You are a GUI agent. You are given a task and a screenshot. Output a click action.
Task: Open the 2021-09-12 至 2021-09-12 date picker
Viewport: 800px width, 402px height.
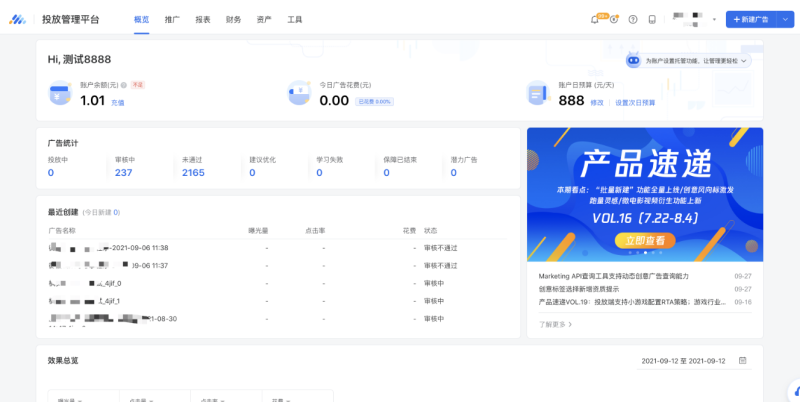[x=694, y=361]
